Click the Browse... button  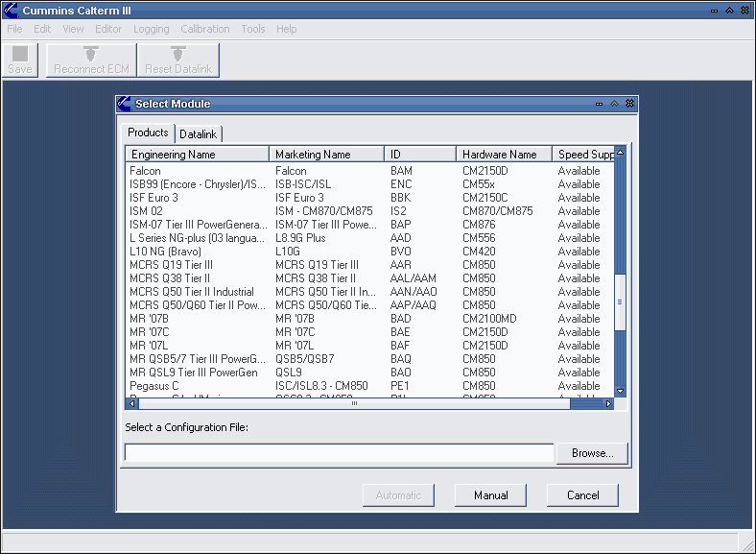click(x=593, y=453)
